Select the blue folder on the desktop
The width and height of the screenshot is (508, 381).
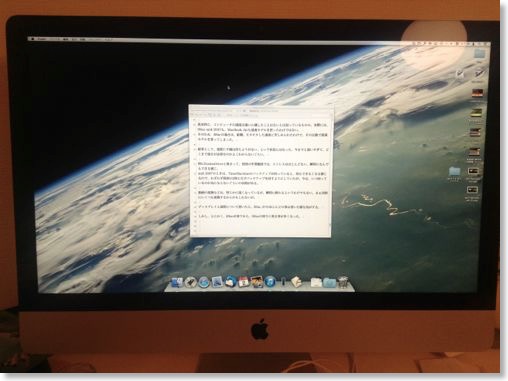[x=454, y=172]
